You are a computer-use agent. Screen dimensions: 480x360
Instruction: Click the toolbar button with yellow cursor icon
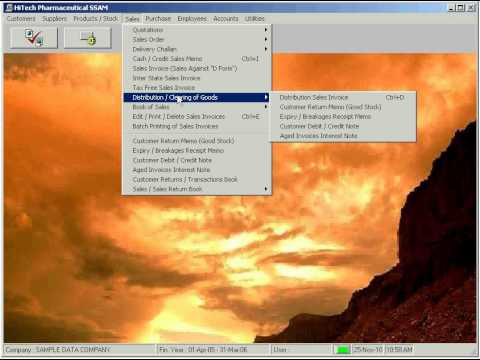click(x=88, y=38)
